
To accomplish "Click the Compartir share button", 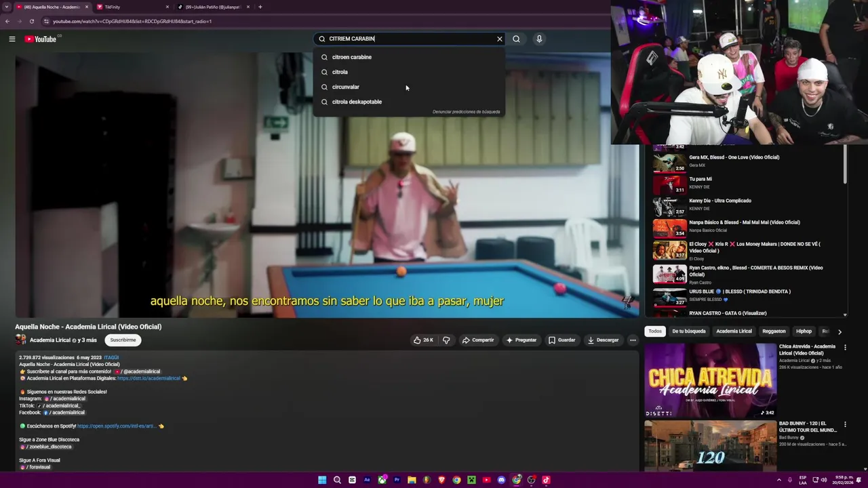I will coord(478,340).
